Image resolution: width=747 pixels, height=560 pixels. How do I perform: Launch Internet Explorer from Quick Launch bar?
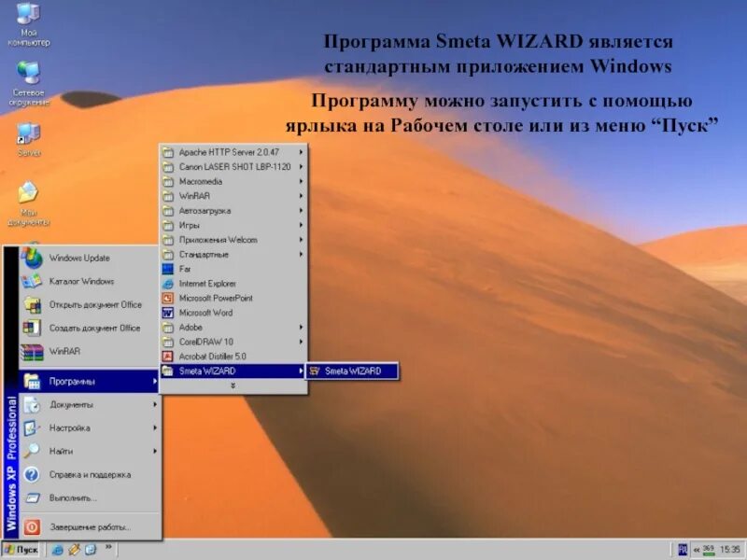[57, 550]
